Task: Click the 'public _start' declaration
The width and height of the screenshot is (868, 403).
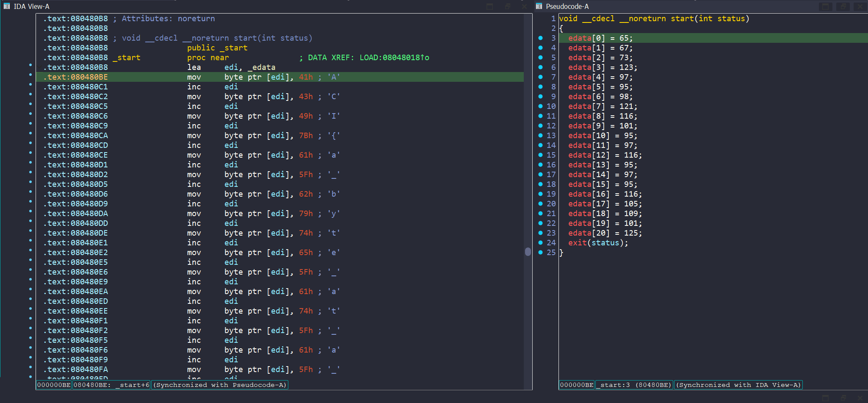Action: (x=217, y=48)
